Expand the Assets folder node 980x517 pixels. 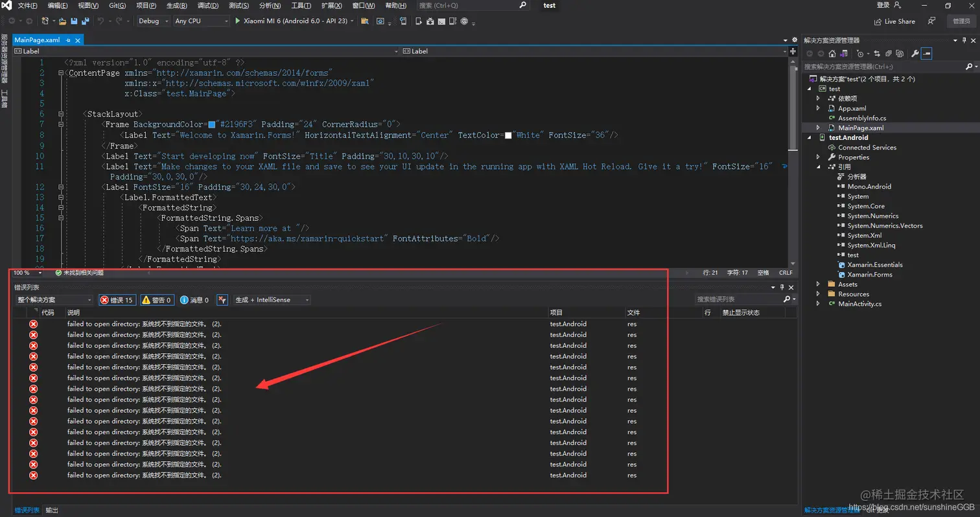818,284
